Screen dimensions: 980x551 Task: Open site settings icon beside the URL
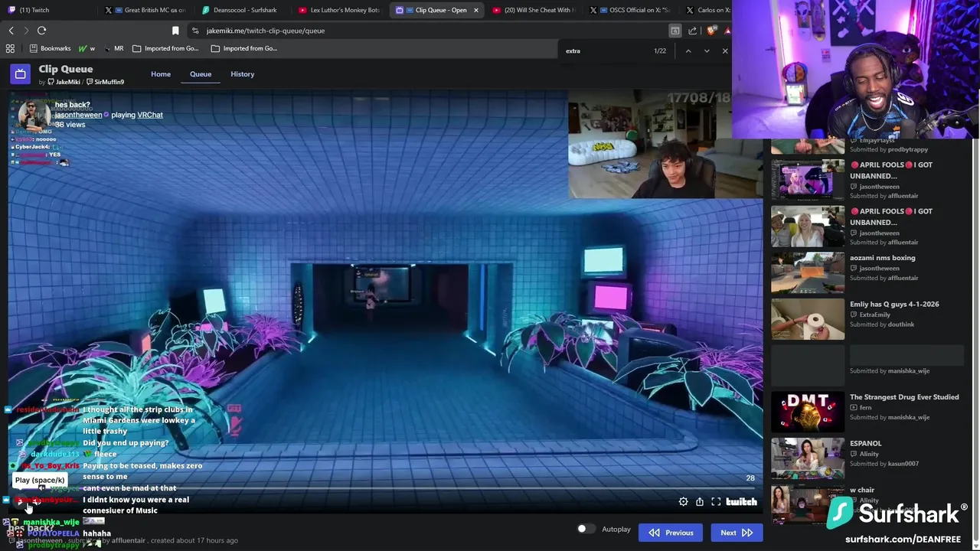click(x=195, y=31)
